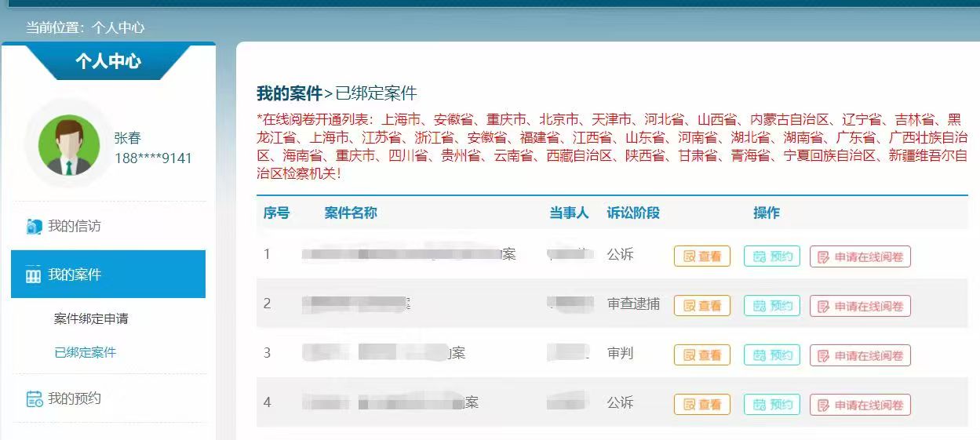Click 审查逮捕 stage in row 2
This screenshot has width=980, height=440.
(x=633, y=304)
